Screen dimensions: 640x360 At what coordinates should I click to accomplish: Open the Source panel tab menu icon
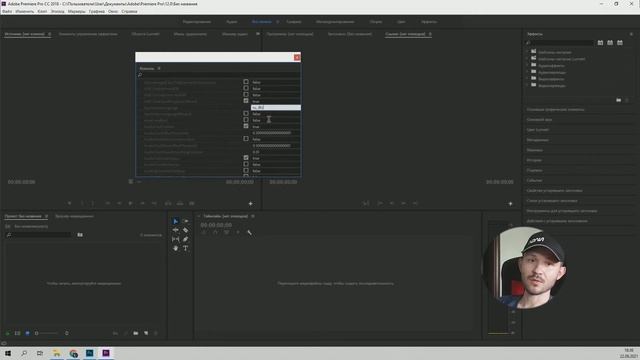50,34
